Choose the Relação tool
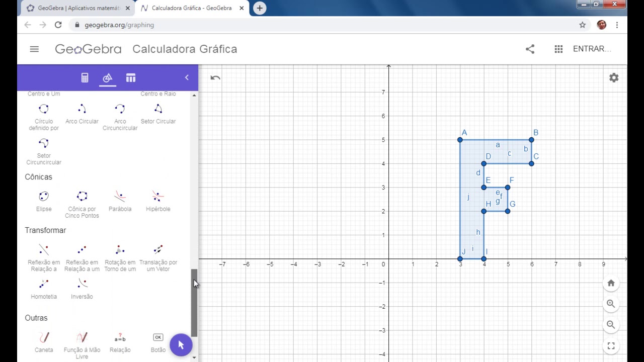 [120, 342]
